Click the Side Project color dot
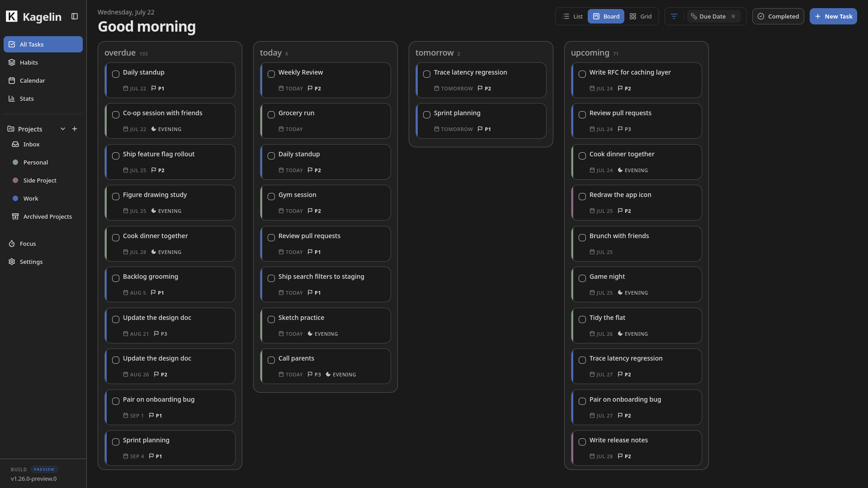This screenshot has height=488, width=868. coord(15,180)
